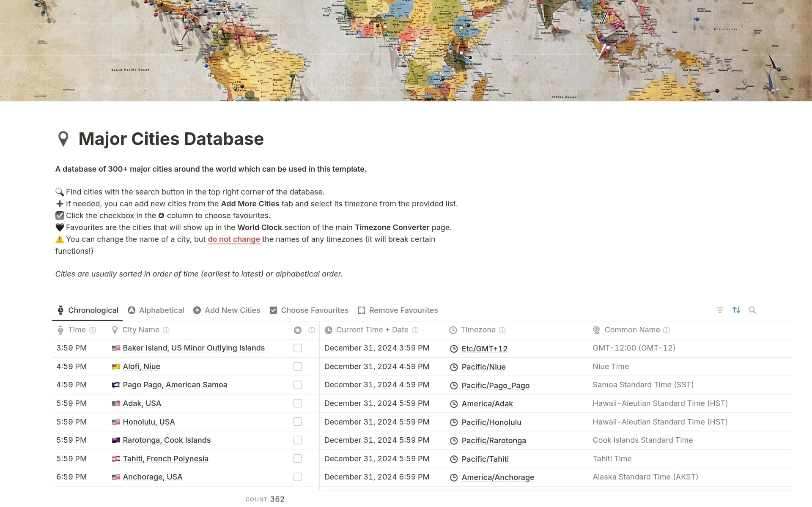Click info icon next to Common Name
The height and width of the screenshot is (507, 812).
[x=667, y=330]
